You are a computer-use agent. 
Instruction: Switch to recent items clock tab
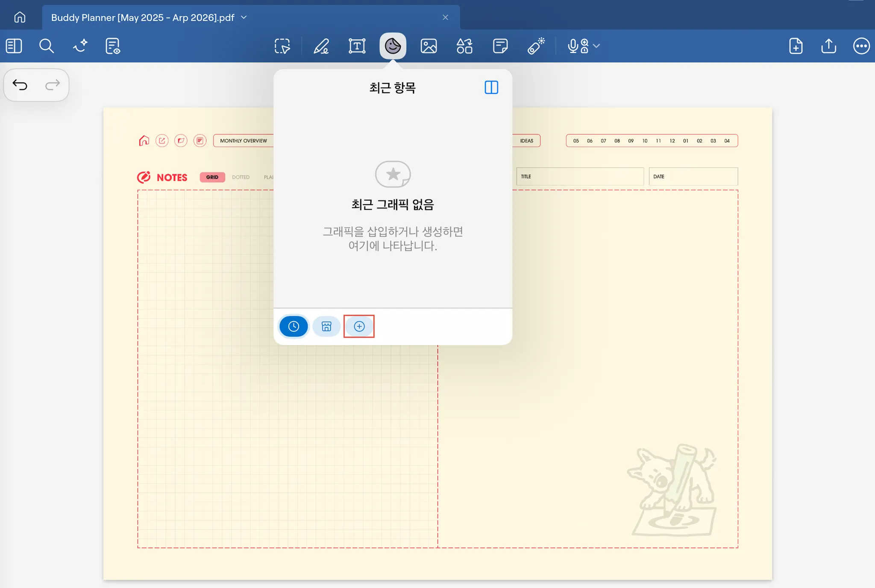tap(294, 327)
